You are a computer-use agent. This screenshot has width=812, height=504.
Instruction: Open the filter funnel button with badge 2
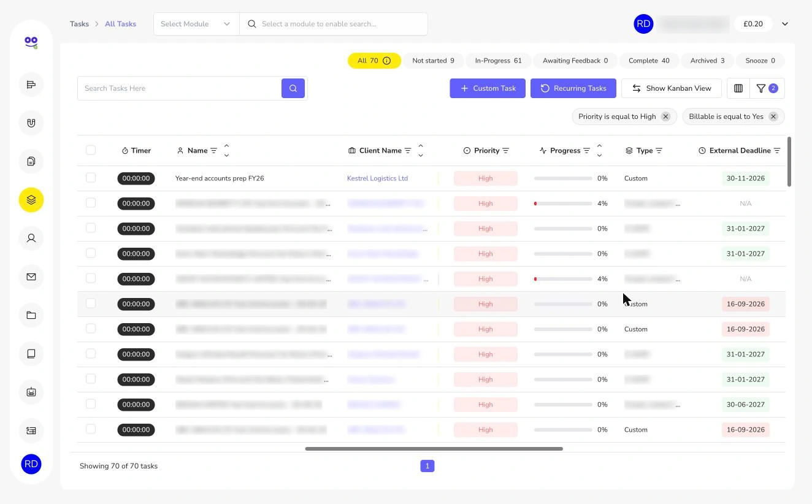(x=767, y=88)
